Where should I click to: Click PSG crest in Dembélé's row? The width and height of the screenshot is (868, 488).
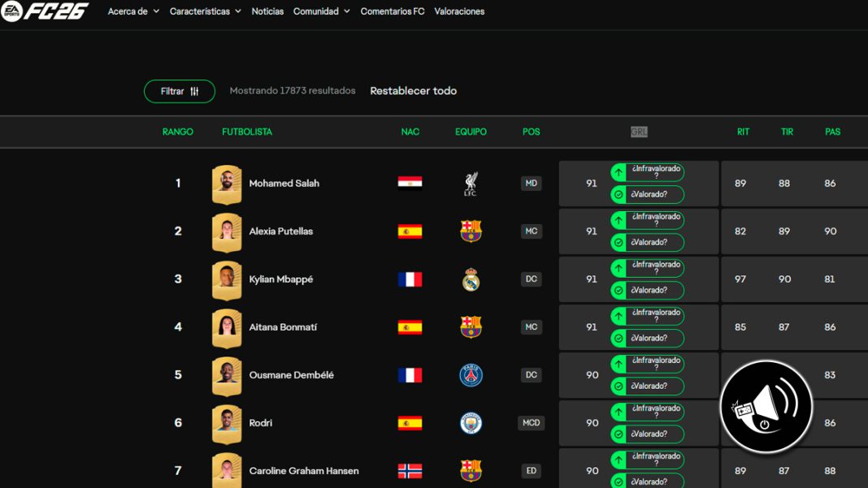tap(471, 375)
